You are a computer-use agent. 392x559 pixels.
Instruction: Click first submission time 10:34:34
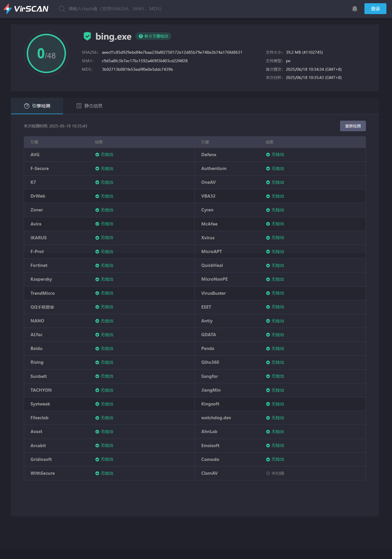(314, 69)
